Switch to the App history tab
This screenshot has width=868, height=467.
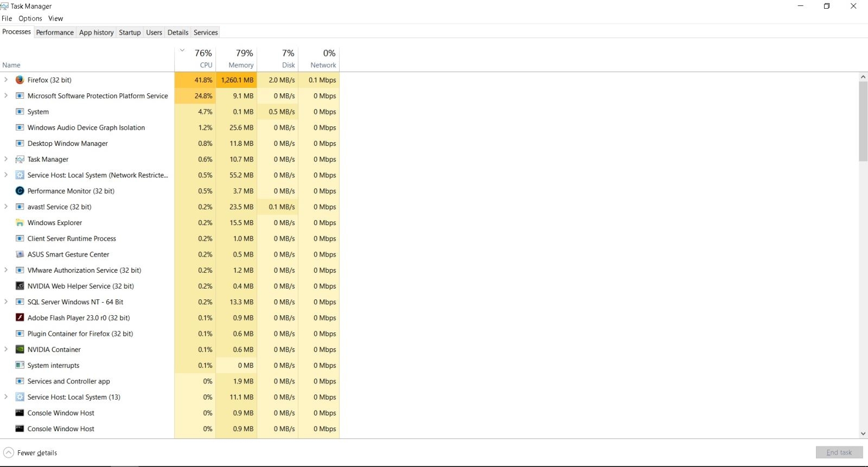97,33
